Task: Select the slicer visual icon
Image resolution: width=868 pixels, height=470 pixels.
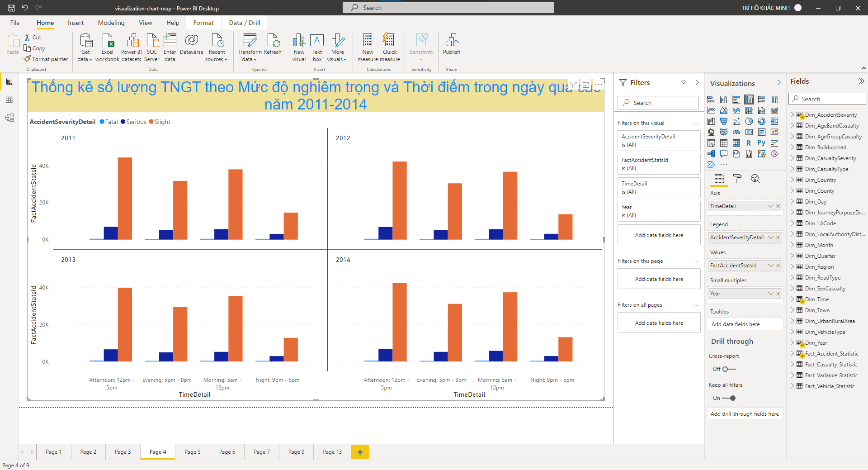Action: tap(711, 143)
